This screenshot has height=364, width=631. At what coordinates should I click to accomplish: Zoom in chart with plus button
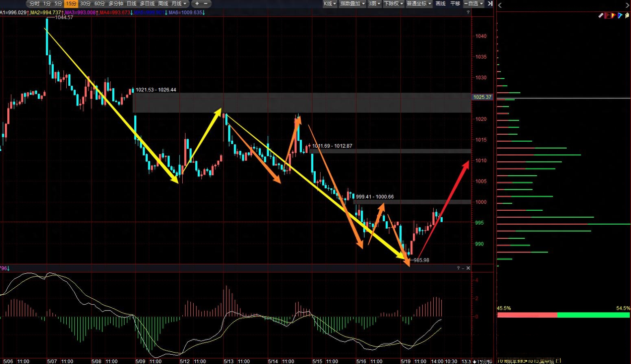pos(197,3)
